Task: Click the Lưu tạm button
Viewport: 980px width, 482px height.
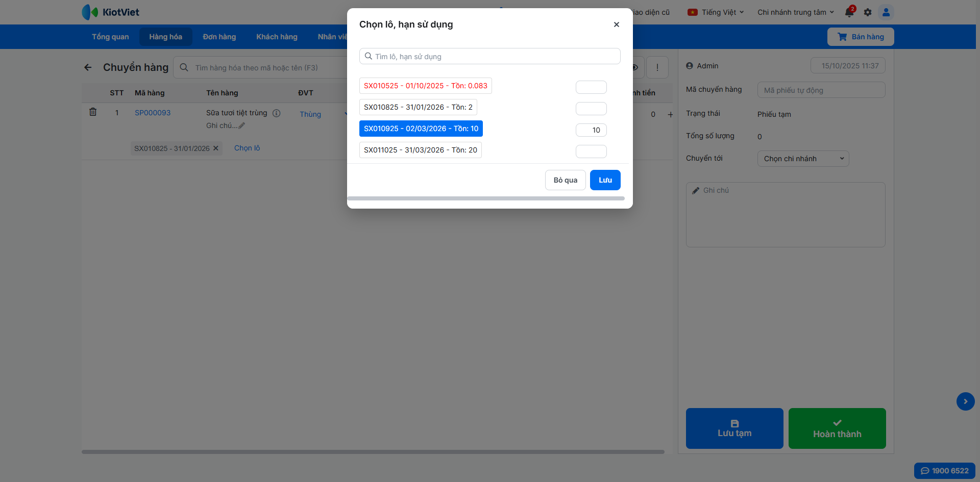Action: pyautogui.click(x=734, y=428)
